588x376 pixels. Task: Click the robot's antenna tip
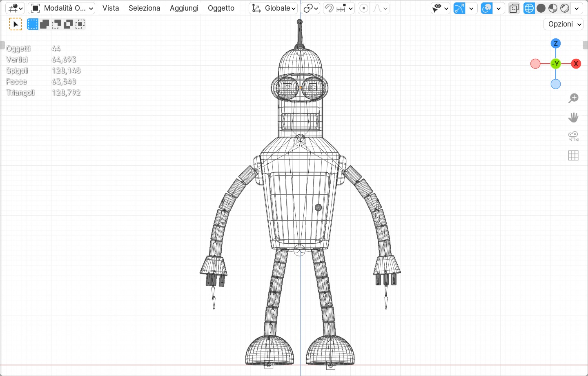[x=300, y=22]
